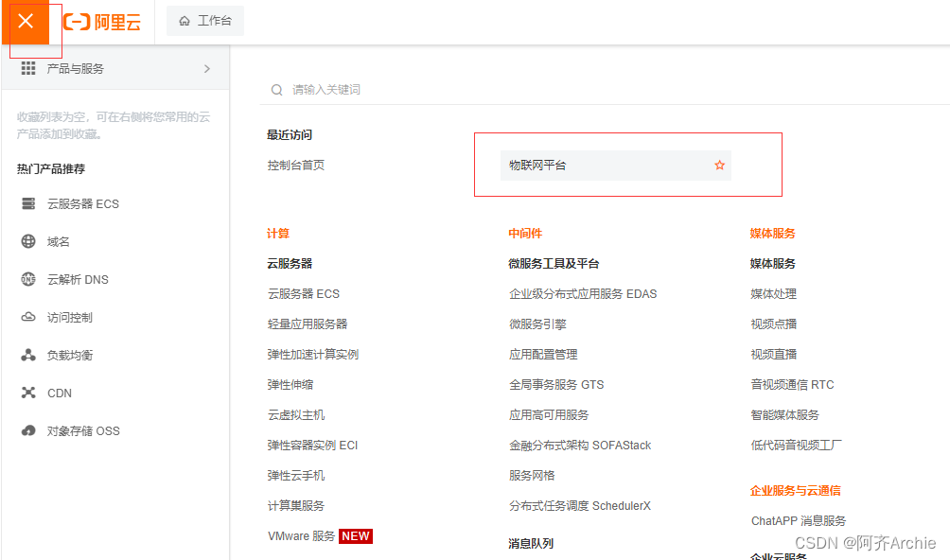This screenshot has height=560, width=950.
Task: Open 轻量应用服务器
Action: click(308, 324)
